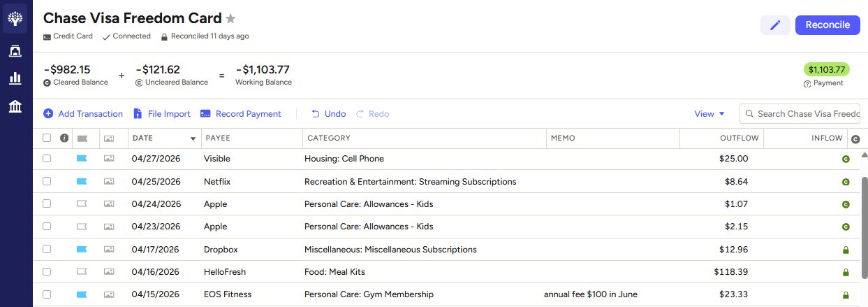
Task: Open the Budget view in sidebar
Action: point(15,51)
